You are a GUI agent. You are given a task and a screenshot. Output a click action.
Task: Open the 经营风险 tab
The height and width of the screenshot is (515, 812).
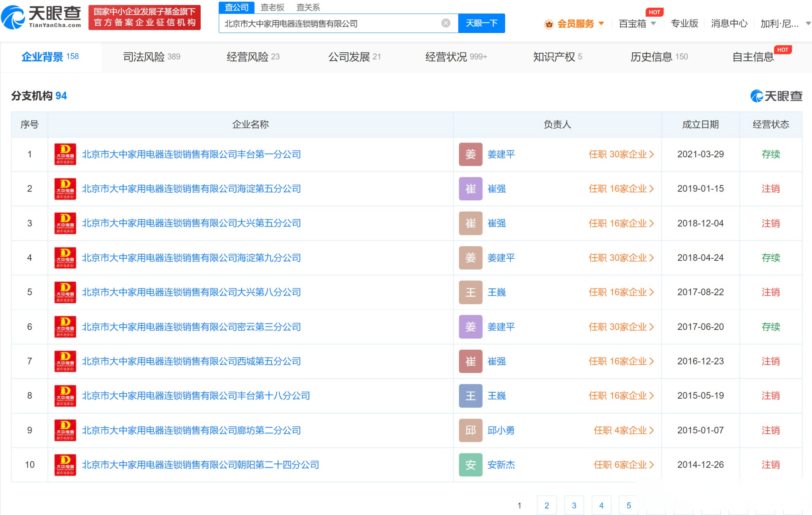[253, 57]
